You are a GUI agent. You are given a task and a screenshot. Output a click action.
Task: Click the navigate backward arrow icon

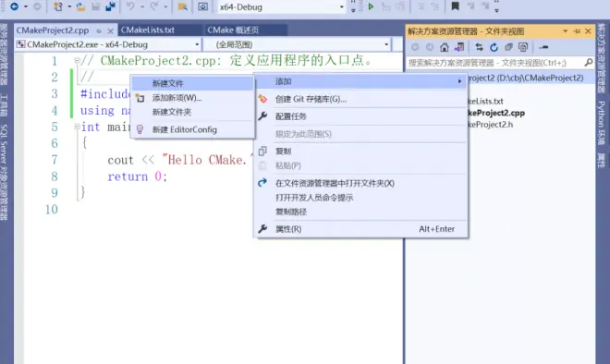(x=15, y=6)
